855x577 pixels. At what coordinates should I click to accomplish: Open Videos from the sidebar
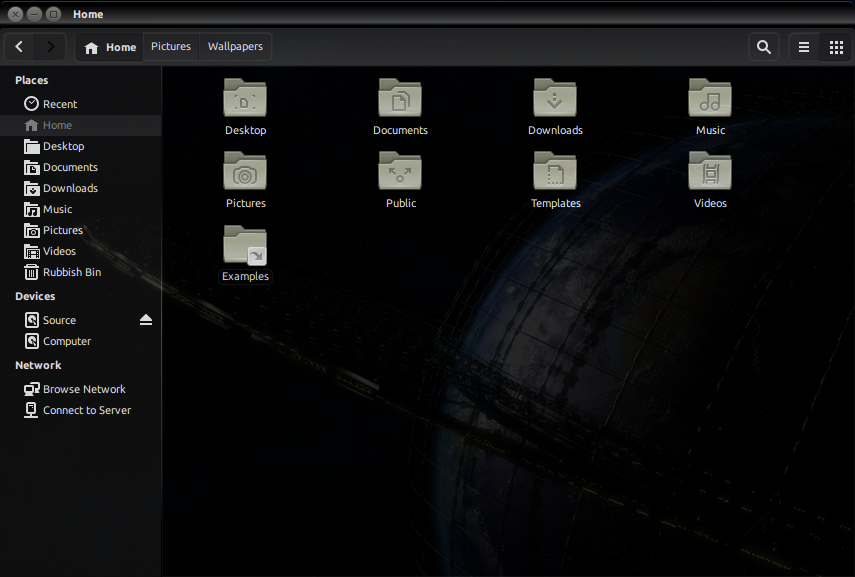pyautogui.click(x=81, y=251)
